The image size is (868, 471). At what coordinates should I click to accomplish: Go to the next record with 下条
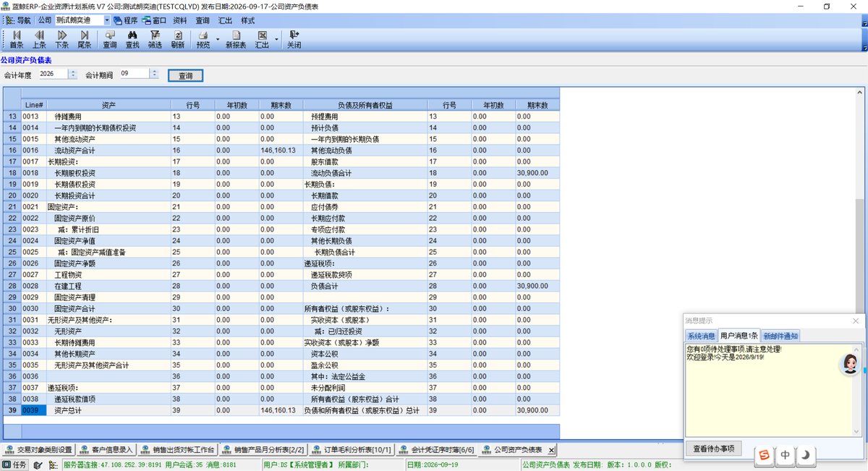62,40
